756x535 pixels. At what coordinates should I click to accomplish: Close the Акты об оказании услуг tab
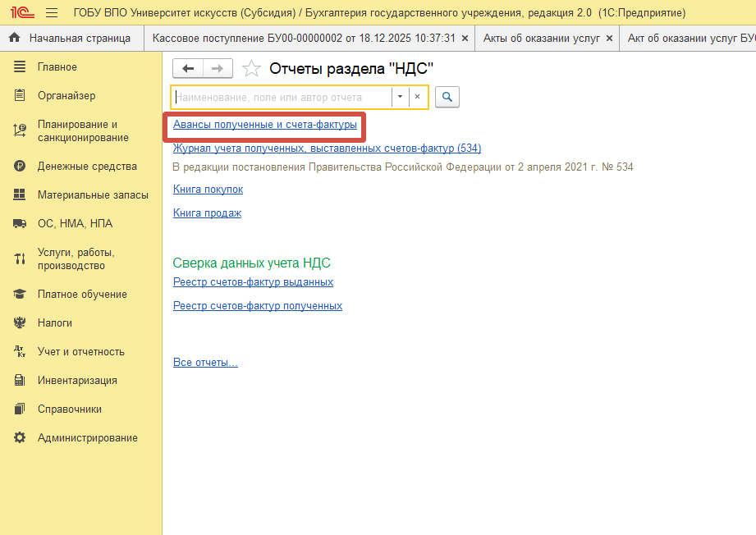(609, 38)
